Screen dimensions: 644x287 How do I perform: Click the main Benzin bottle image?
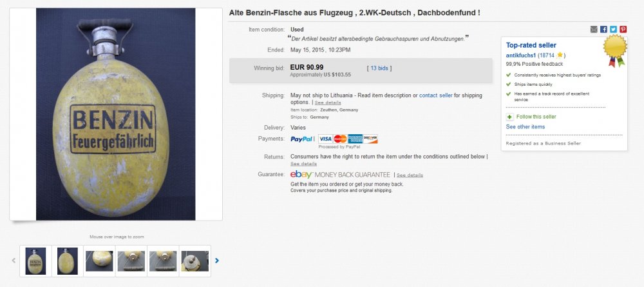pyautogui.click(x=116, y=114)
